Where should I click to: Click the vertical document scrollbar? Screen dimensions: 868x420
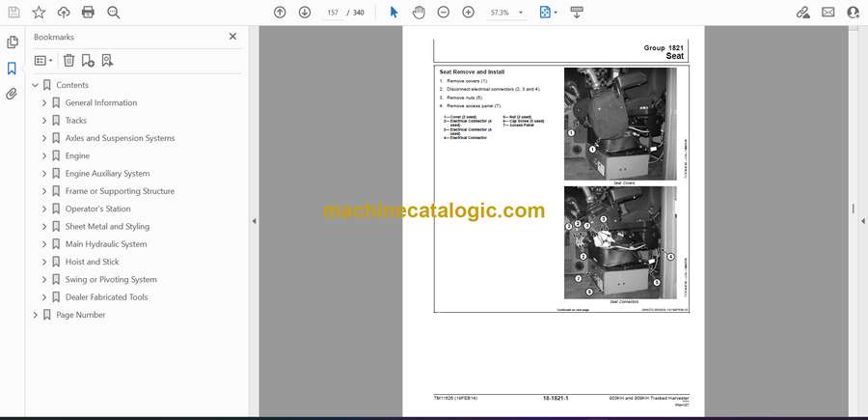pos(853,210)
